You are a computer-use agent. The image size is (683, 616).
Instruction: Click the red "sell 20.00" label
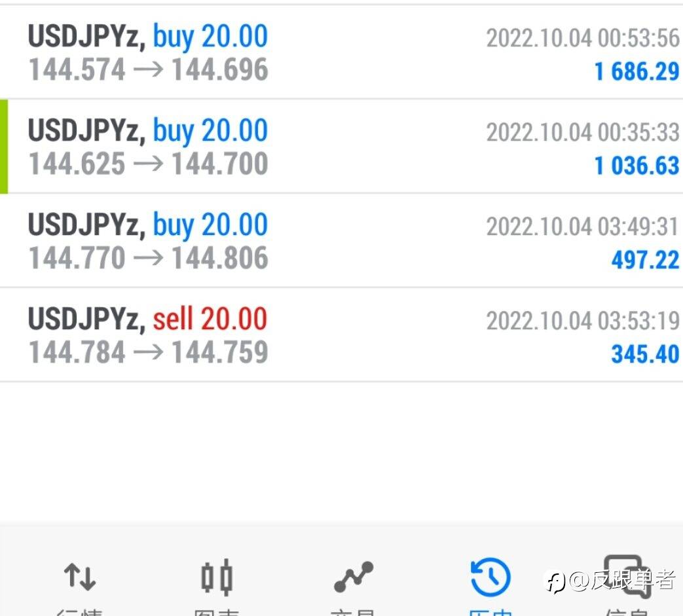[210, 319]
